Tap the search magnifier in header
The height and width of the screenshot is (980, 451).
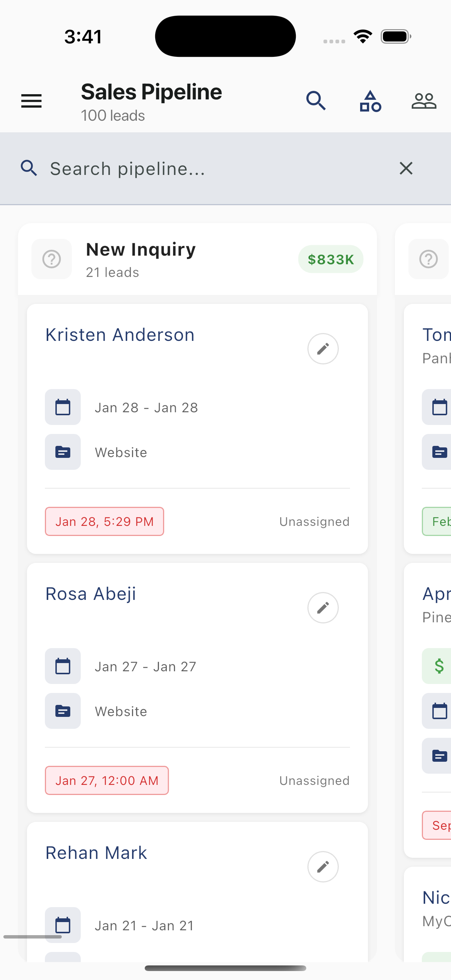316,101
